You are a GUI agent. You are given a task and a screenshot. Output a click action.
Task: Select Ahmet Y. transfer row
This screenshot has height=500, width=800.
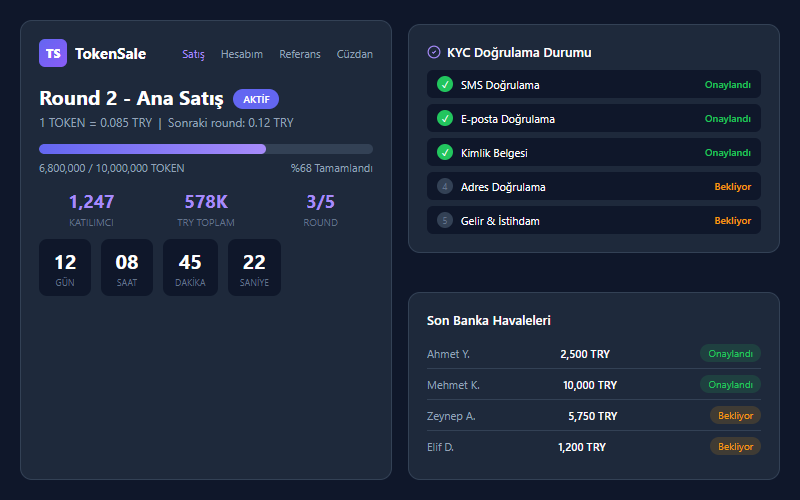pyautogui.click(x=593, y=354)
